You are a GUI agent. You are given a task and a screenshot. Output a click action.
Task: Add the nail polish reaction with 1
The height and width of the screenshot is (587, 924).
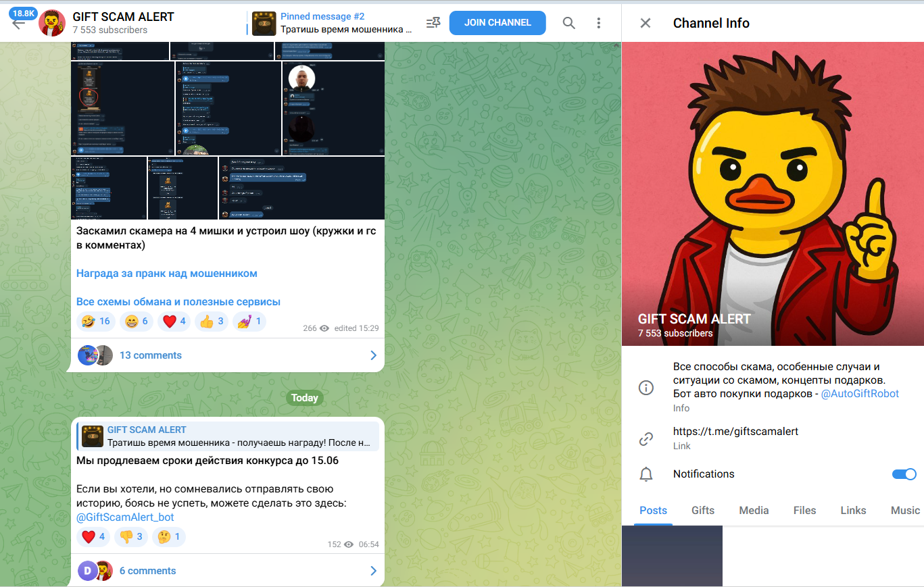tap(250, 322)
